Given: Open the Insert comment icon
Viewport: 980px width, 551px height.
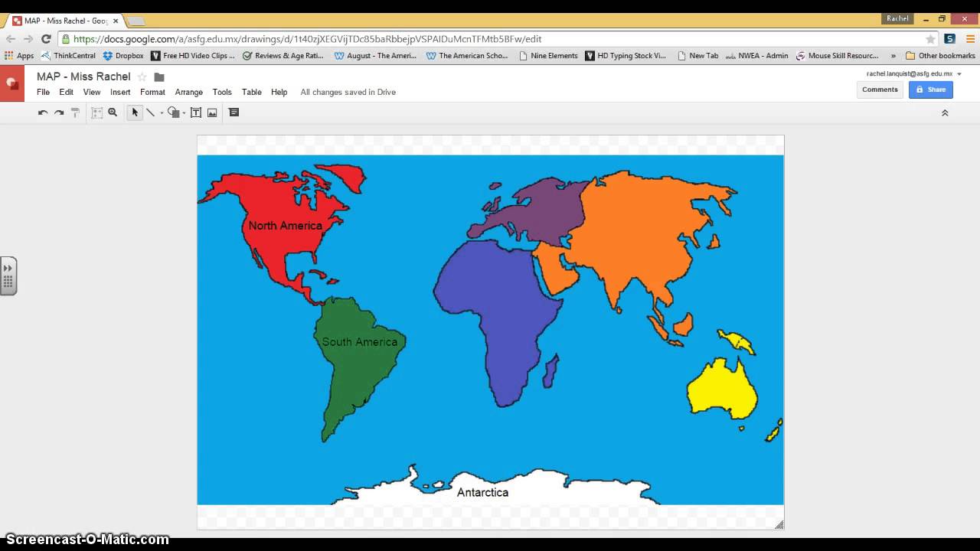Looking at the screenshot, I should [x=234, y=112].
